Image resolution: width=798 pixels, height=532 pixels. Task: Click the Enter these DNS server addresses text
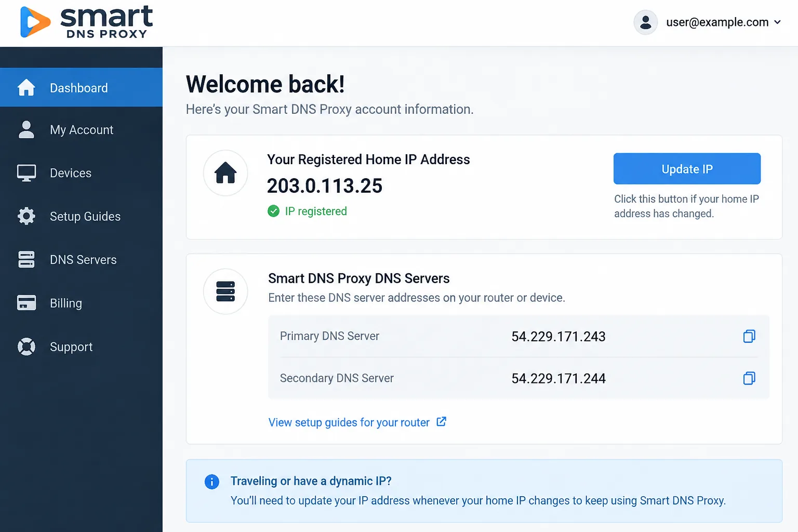pyautogui.click(x=417, y=298)
